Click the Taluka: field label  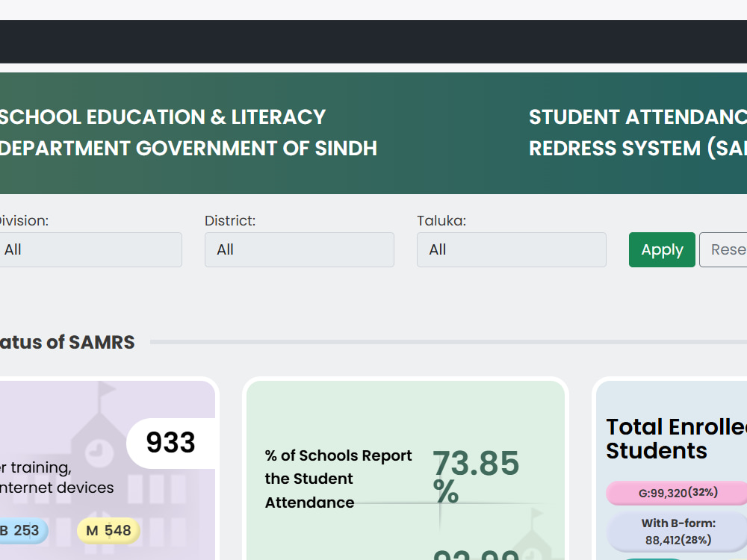441,221
